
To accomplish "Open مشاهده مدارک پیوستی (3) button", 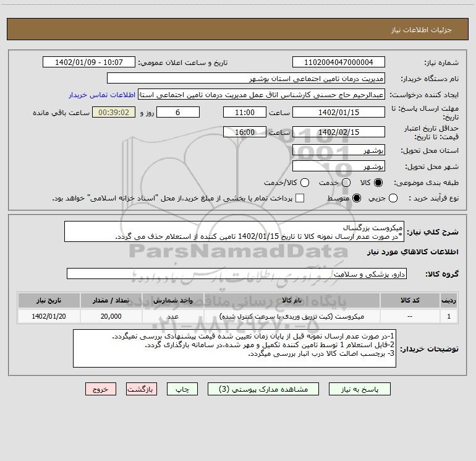I will [x=263, y=389].
